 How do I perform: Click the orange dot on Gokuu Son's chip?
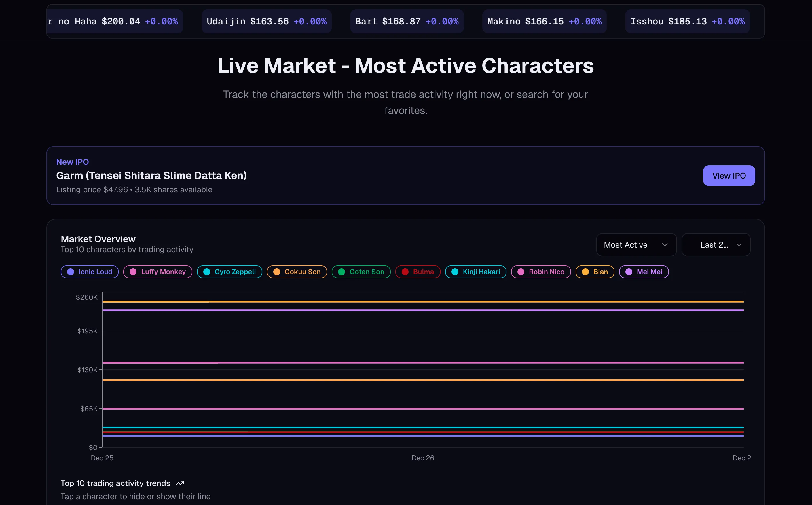click(x=276, y=272)
